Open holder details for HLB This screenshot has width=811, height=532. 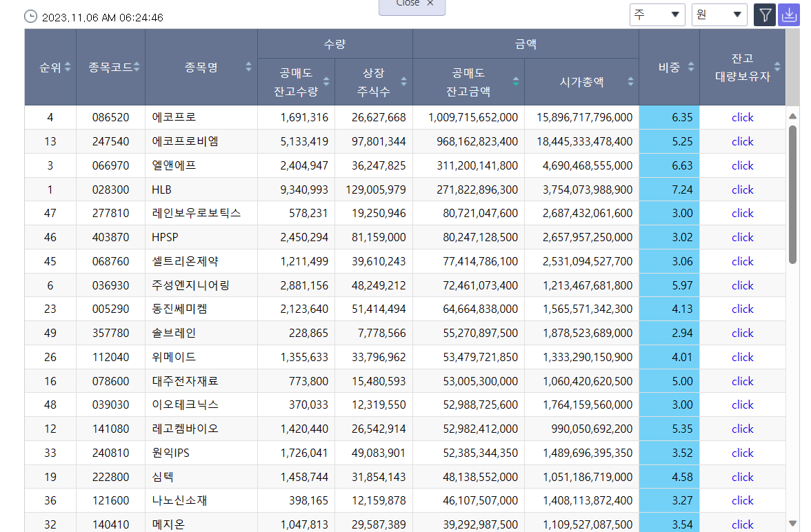tap(742, 189)
